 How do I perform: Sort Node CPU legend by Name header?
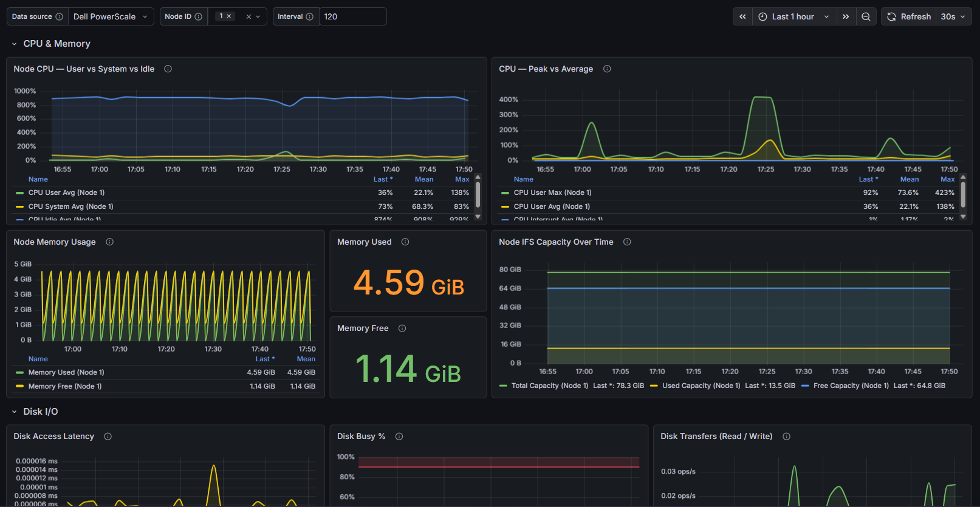(x=38, y=179)
